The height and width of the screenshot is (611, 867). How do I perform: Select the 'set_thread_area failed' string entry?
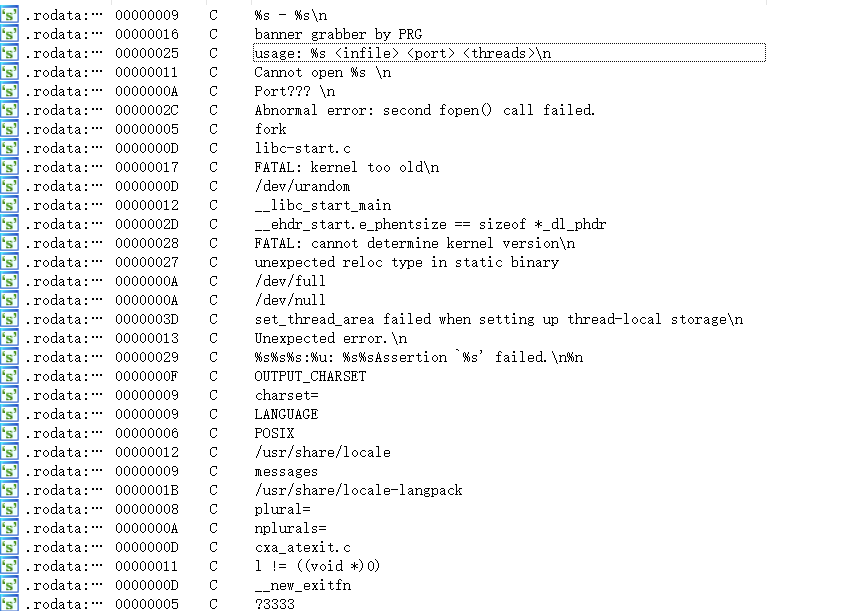498,319
